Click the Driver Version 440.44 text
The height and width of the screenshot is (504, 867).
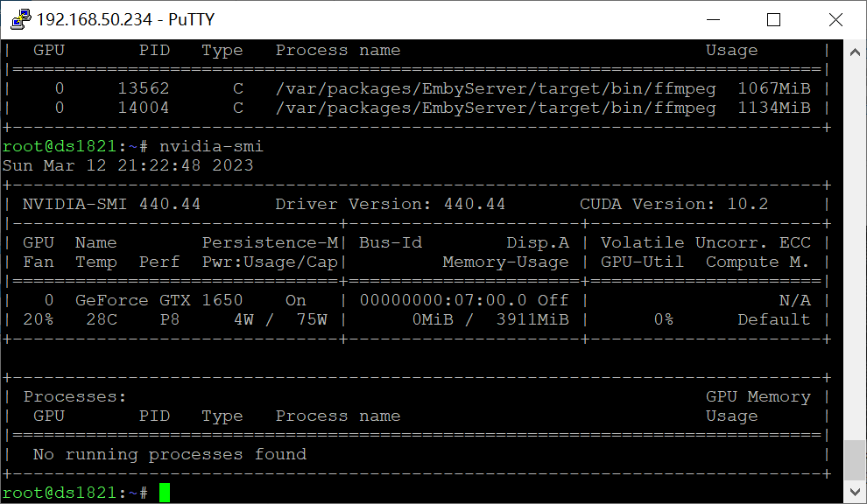(x=390, y=204)
